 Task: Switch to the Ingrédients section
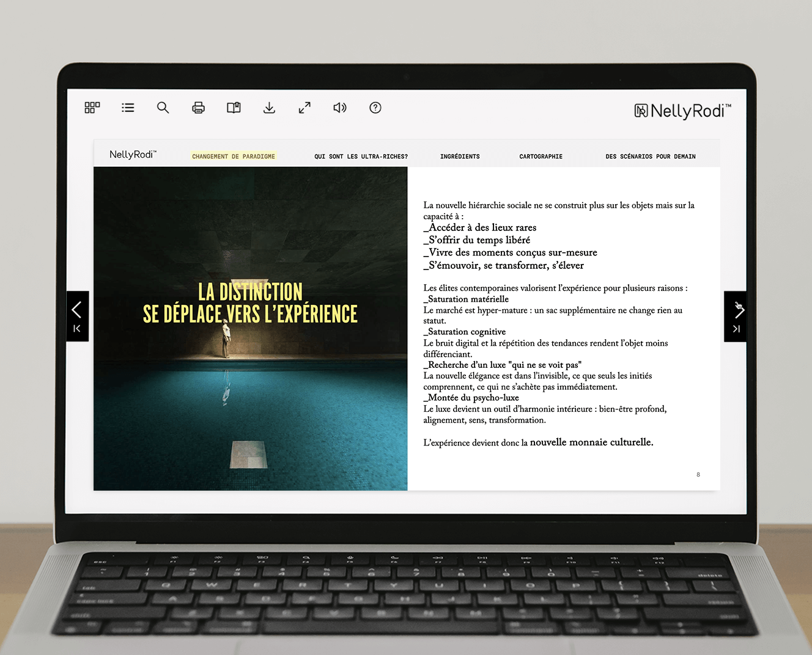tap(460, 156)
